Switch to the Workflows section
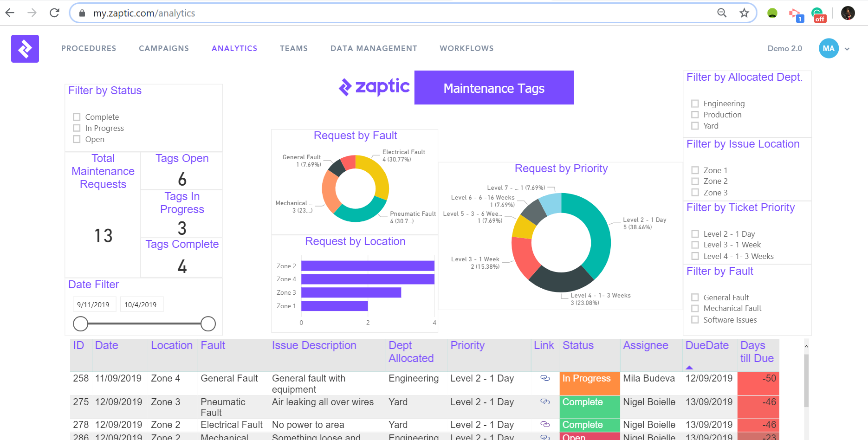The height and width of the screenshot is (440, 868). (x=466, y=48)
